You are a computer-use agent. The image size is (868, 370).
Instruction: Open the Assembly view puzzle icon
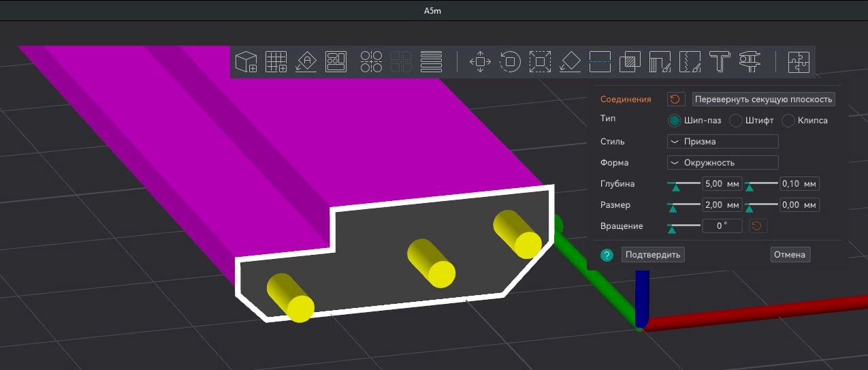pyautogui.click(x=797, y=62)
